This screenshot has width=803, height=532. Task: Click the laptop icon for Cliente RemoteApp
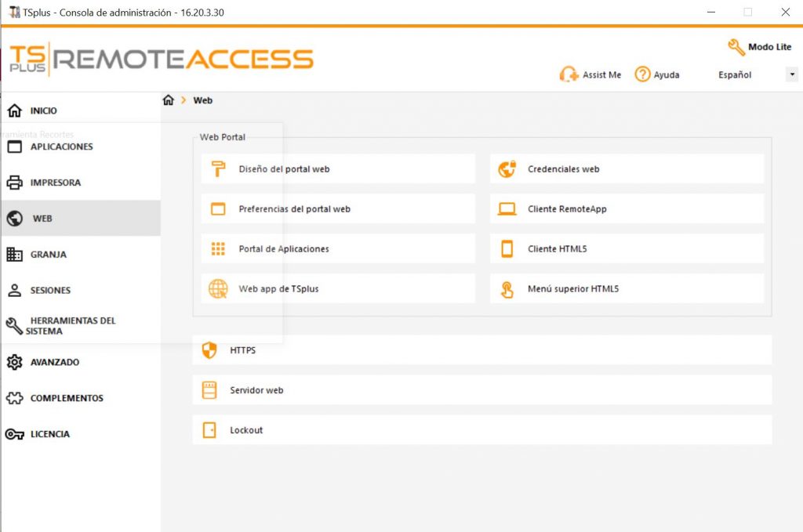tap(507, 209)
